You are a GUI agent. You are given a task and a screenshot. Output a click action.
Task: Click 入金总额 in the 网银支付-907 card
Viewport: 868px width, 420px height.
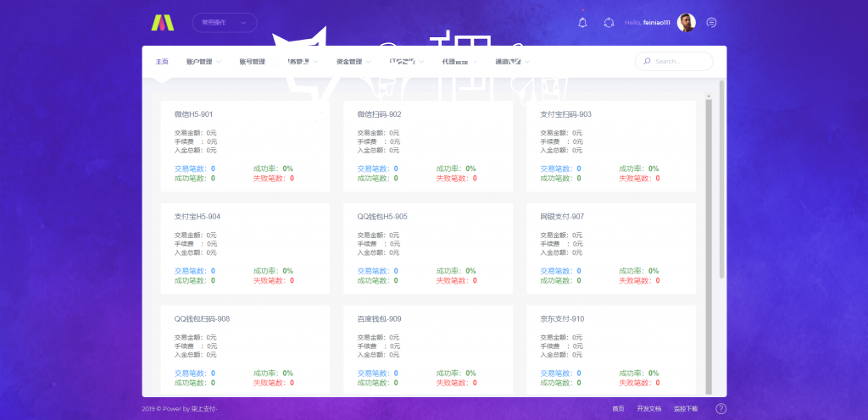pos(561,252)
